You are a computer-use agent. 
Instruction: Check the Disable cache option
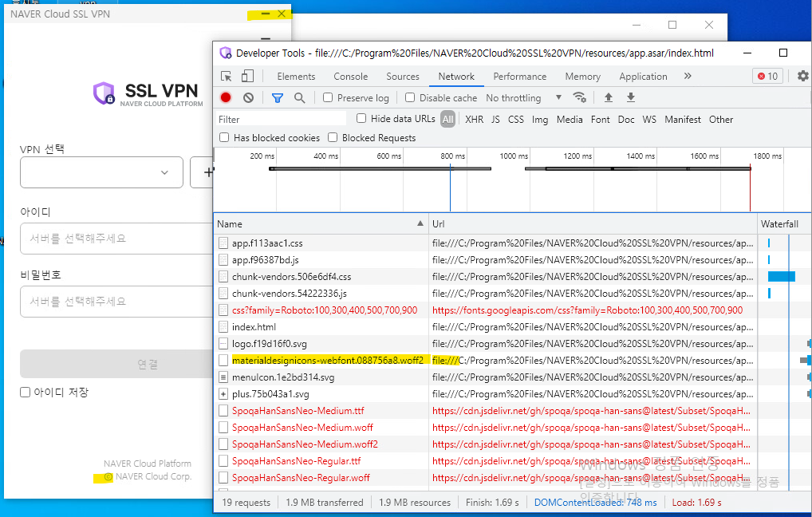pyautogui.click(x=410, y=98)
